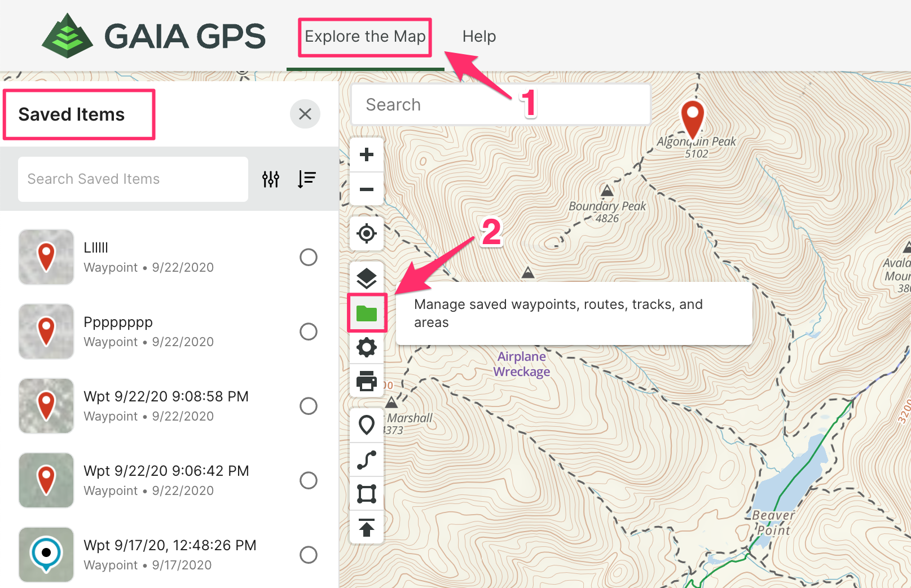911x588 pixels.
Task: Click the Pppppppp waypoint name
Action: click(118, 322)
